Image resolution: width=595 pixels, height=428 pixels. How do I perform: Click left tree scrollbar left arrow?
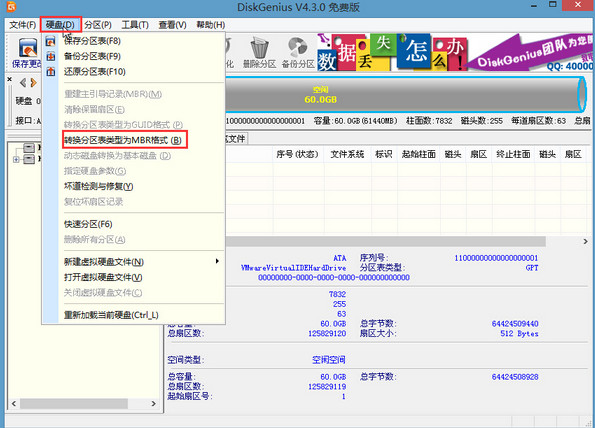click(14, 403)
